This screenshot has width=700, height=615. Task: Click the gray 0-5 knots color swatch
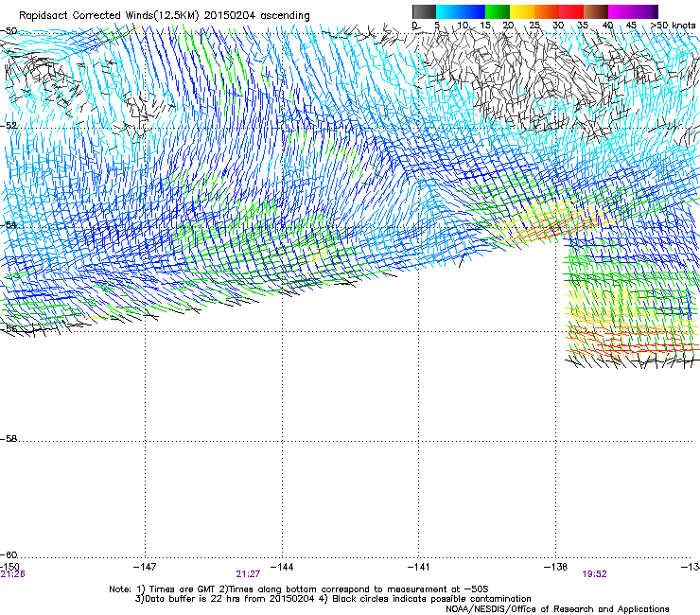tap(424, 11)
